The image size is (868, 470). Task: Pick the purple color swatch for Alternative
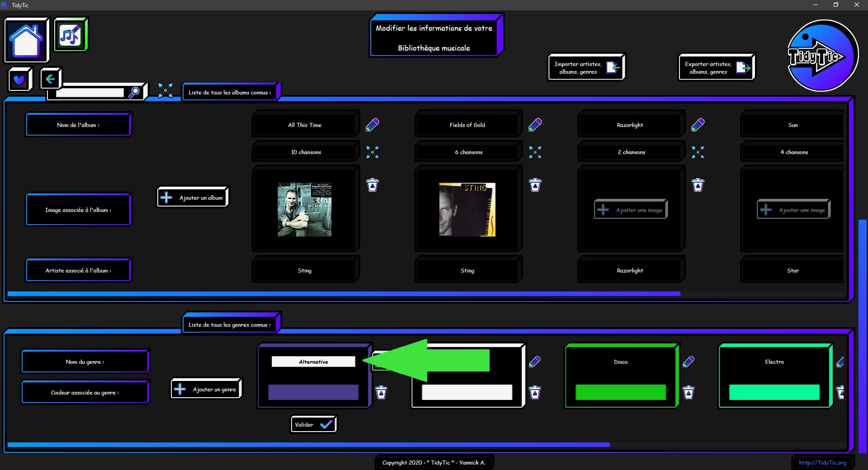(313, 392)
